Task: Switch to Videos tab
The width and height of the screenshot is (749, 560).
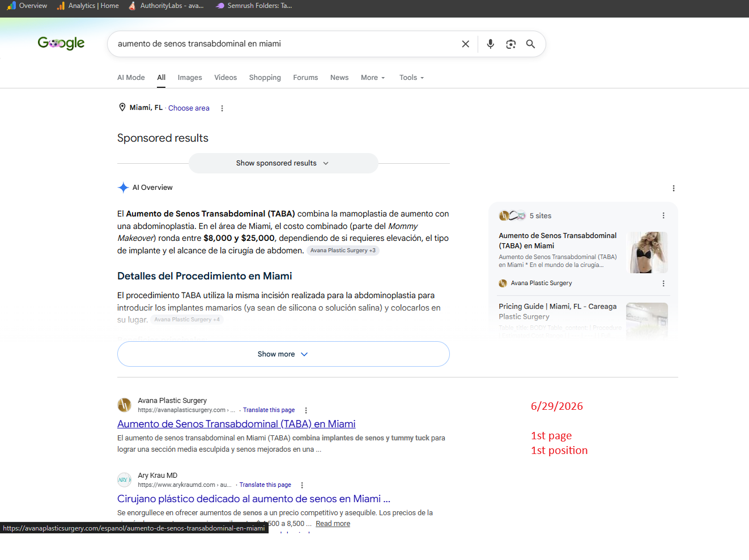Action: pos(225,78)
